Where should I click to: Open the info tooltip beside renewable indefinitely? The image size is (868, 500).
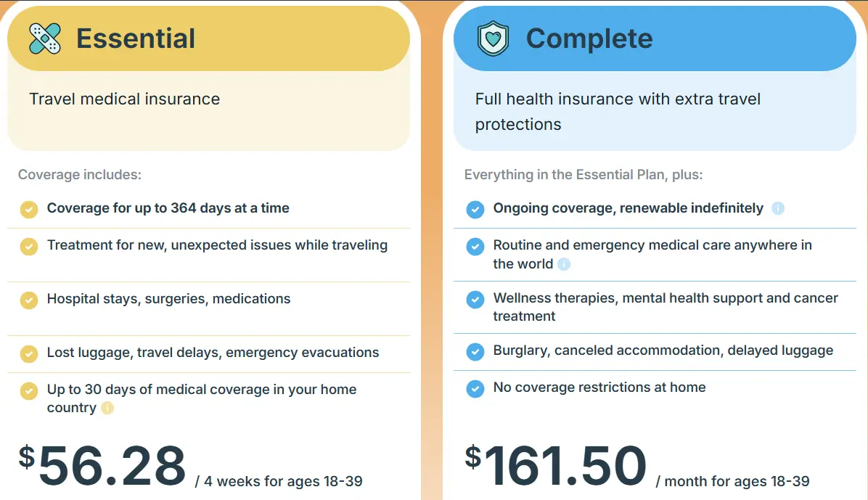[x=777, y=209]
